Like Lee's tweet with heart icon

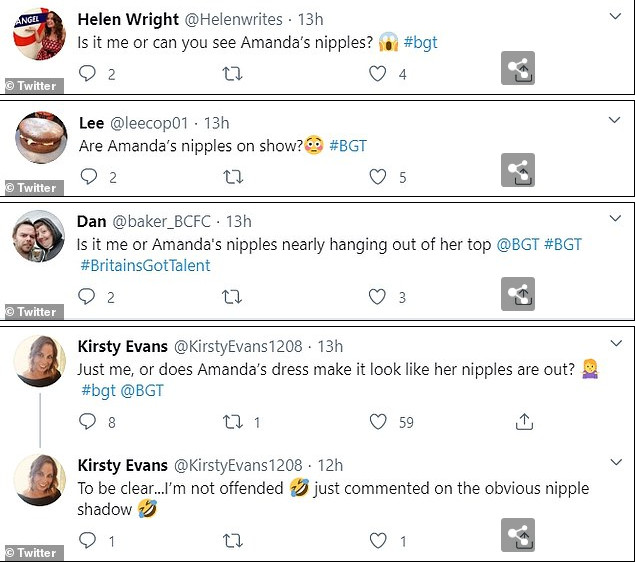click(x=378, y=176)
